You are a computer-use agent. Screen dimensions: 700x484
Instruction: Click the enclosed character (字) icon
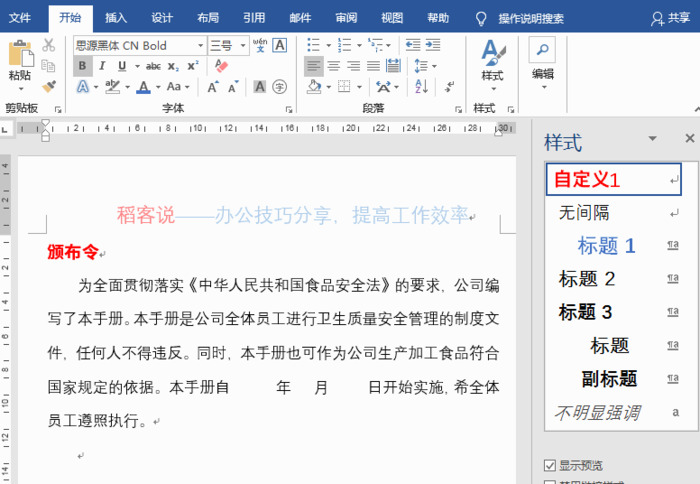point(280,87)
